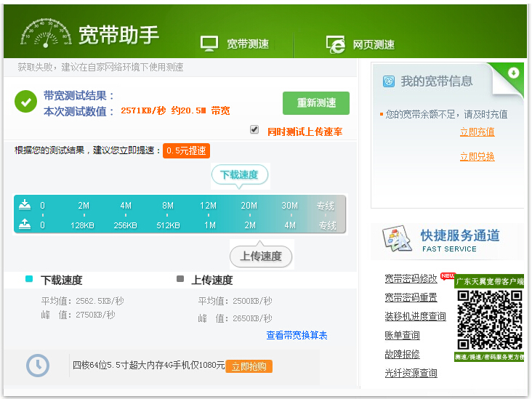This screenshot has height=399, width=532.
Task: Click the 256KB upload mark
Action: point(125,225)
